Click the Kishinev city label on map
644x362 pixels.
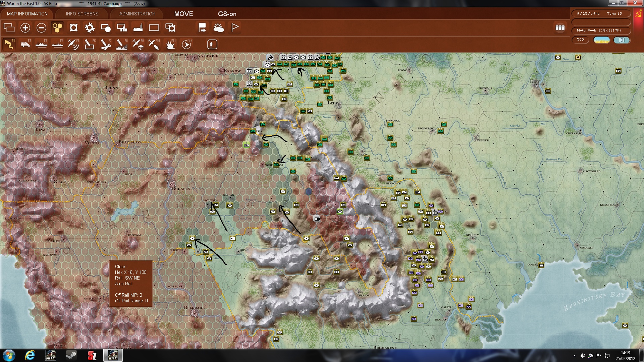[472, 235]
